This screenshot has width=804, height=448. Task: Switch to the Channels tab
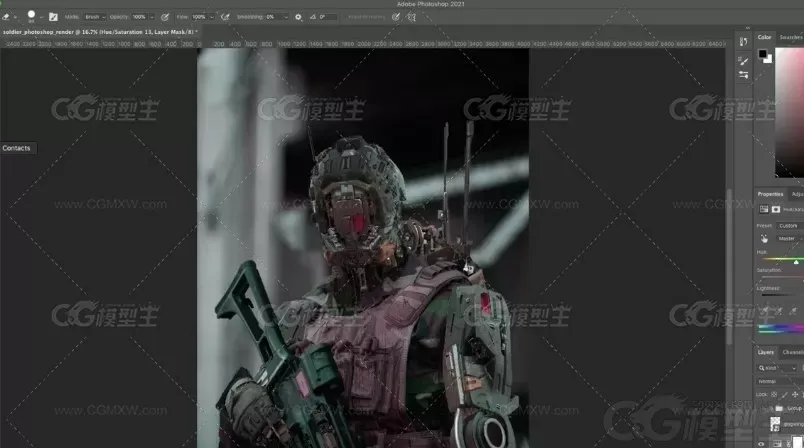(793, 352)
